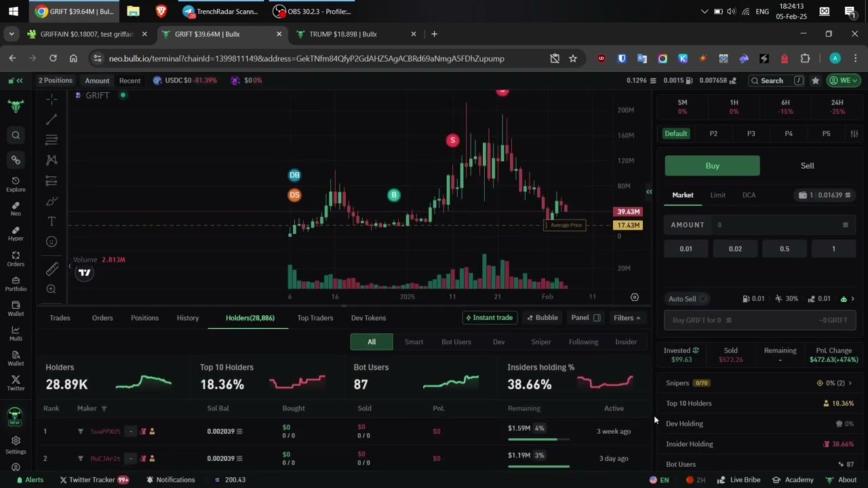Viewport: 868px width, 488px height.
Task: Click the chart settings gear icon
Action: [x=635, y=297]
